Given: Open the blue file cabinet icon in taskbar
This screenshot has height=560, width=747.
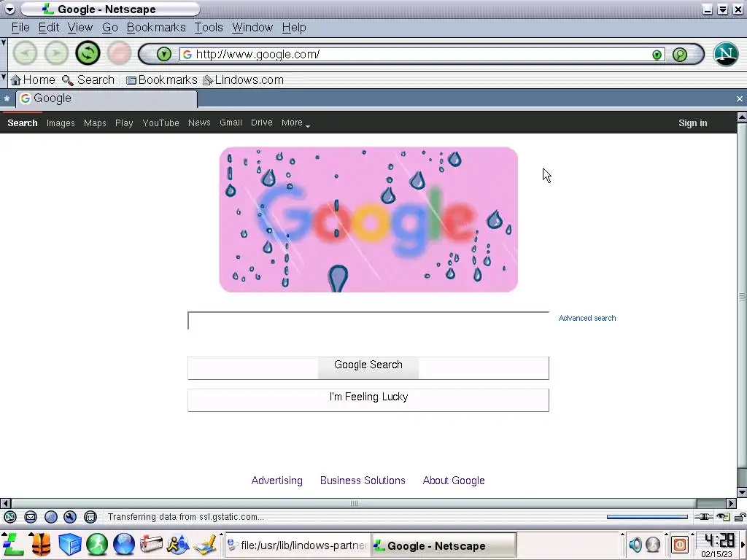Looking at the screenshot, I should pyautogui.click(x=70, y=544).
